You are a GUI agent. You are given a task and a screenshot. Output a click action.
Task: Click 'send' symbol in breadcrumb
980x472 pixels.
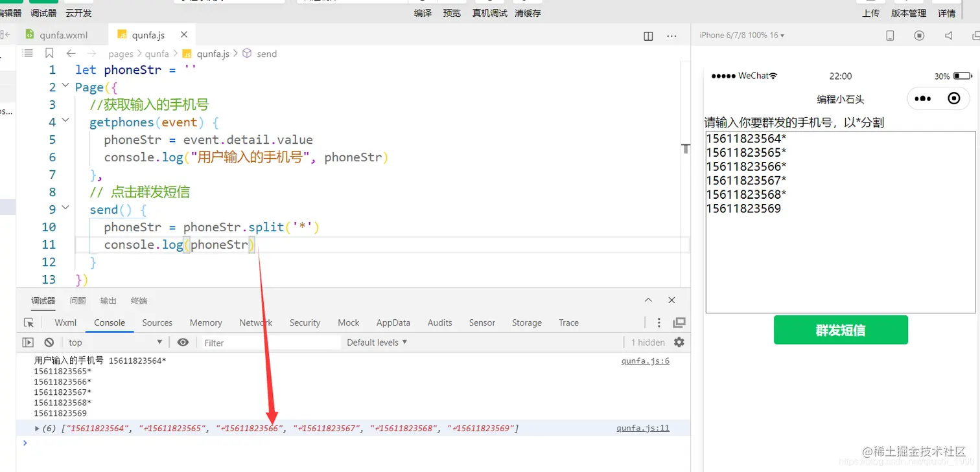266,54
